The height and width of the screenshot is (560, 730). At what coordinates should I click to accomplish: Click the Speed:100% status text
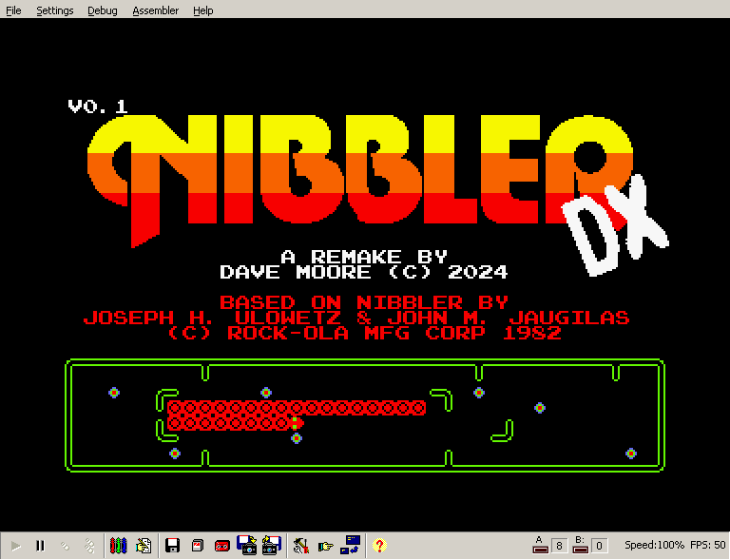click(654, 545)
